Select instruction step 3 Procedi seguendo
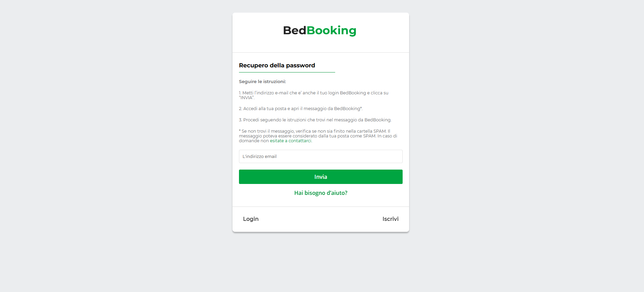 point(315,120)
